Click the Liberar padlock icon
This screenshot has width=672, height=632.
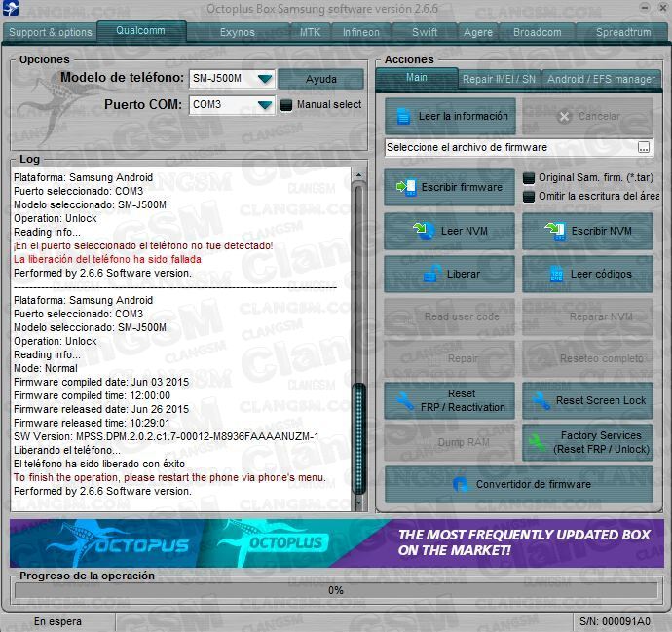pos(432,274)
